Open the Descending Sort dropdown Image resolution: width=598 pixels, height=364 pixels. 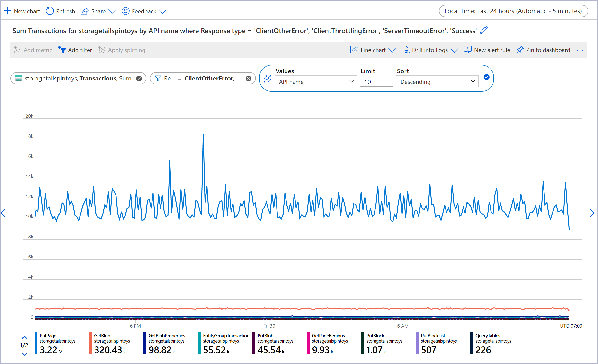click(x=437, y=81)
